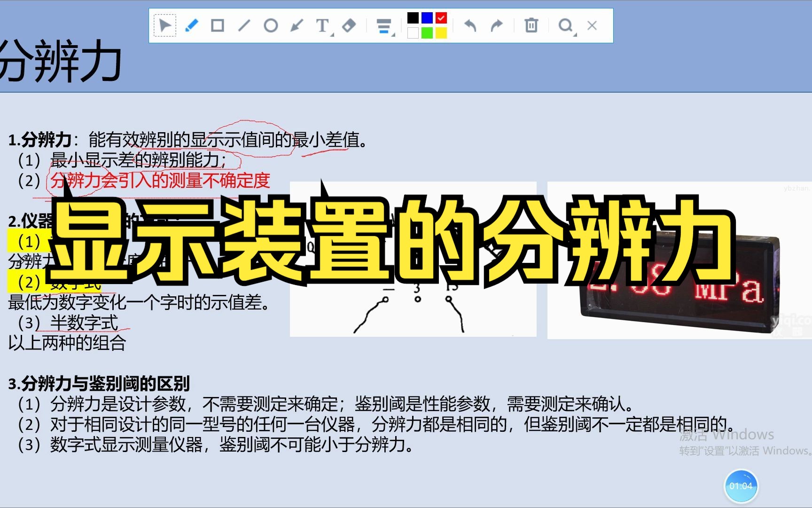Image resolution: width=812 pixels, height=508 pixels.
Task: Redo the last annotation
Action: click(x=496, y=25)
